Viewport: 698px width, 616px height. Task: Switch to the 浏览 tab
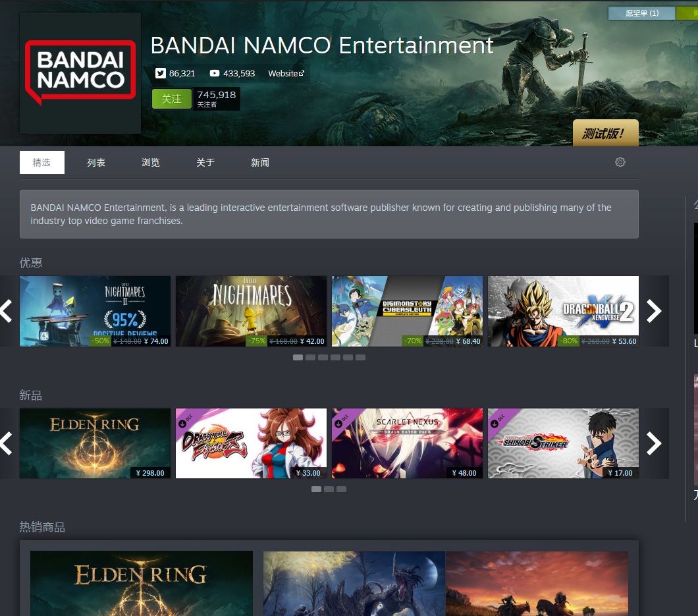(150, 163)
